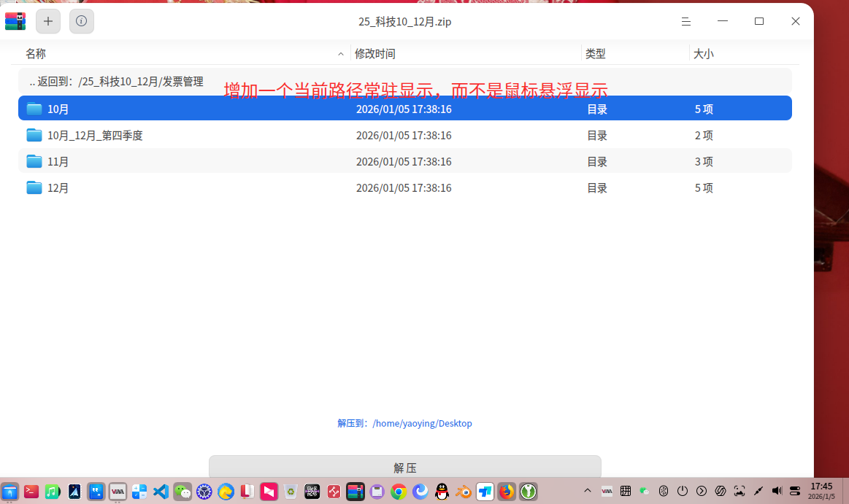Click the volume speaker tray icon

pos(777,491)
